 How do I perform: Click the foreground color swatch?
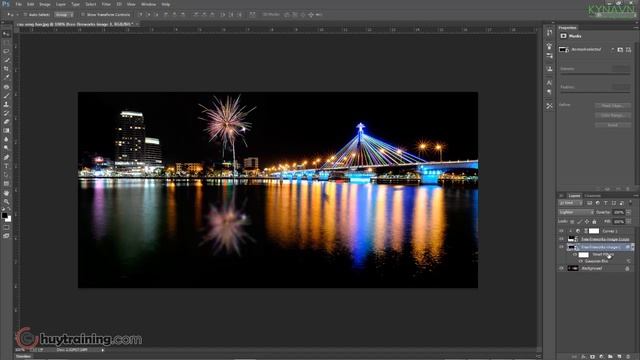(4, 215)
